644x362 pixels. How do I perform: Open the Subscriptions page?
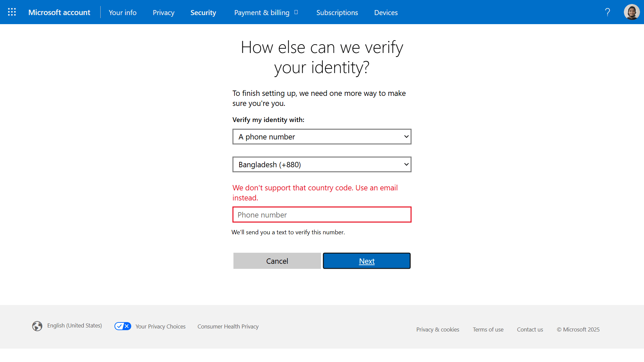(x=337, y=12)
